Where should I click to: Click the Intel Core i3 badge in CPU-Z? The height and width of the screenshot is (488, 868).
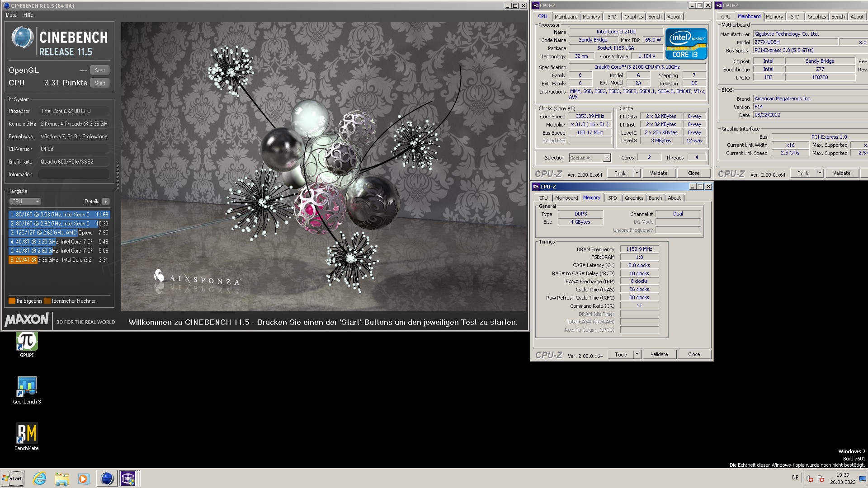[686, 44]
